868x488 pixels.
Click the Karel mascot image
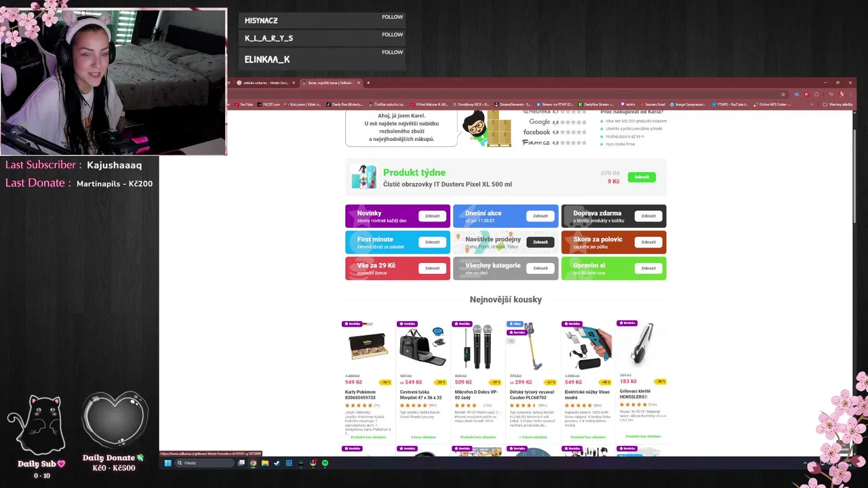click(x=487, y=129)
